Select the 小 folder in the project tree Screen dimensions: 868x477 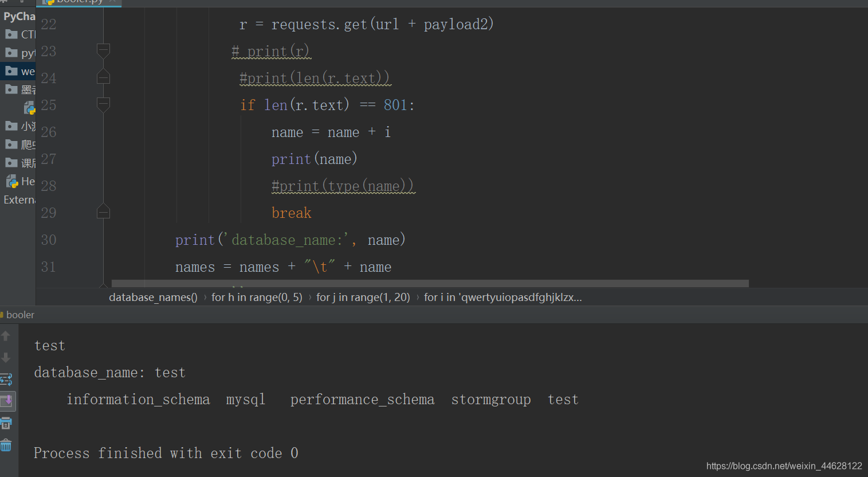(x=19, y=126)
